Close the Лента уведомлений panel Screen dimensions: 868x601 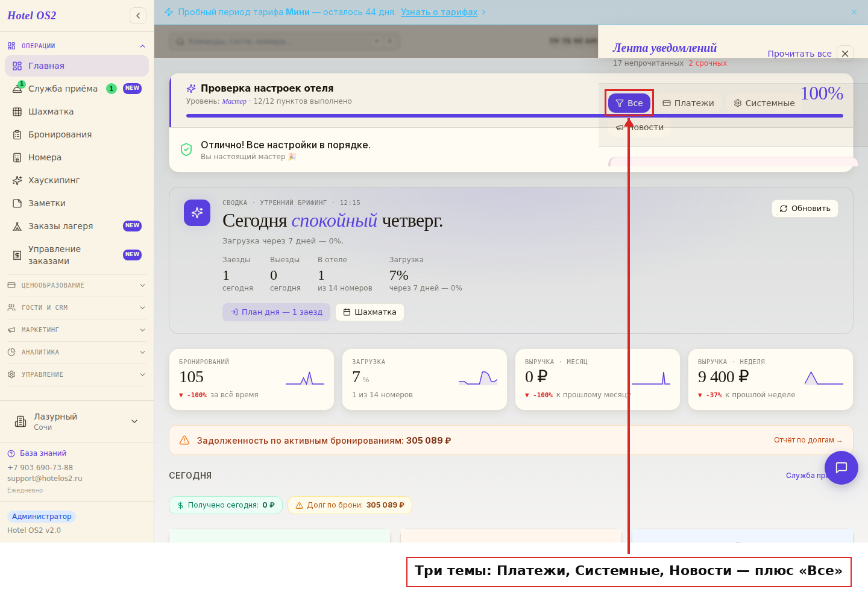[845, 54]
